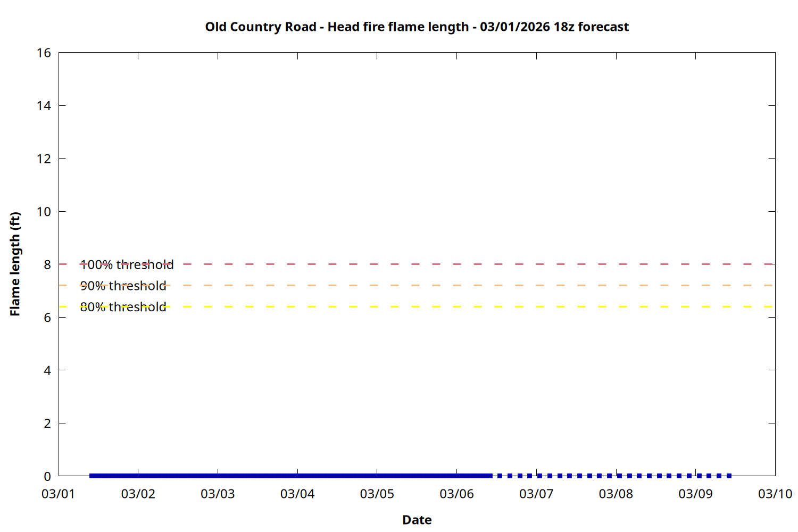Click the y-axis value 14
The height and width of the screenshot is (532, 798).
(x=44, y=106)
